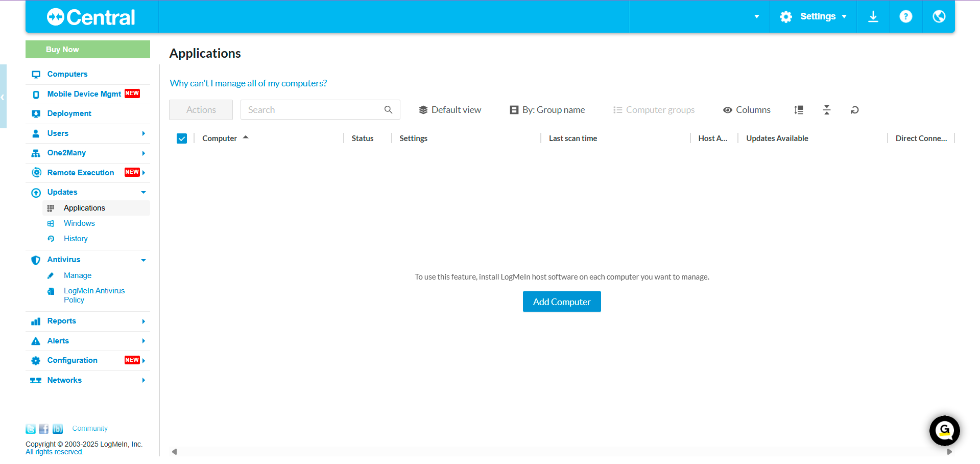Expand the Remote Execution submenu arrow
Screen dimensions: 980x464
(144, 173)
